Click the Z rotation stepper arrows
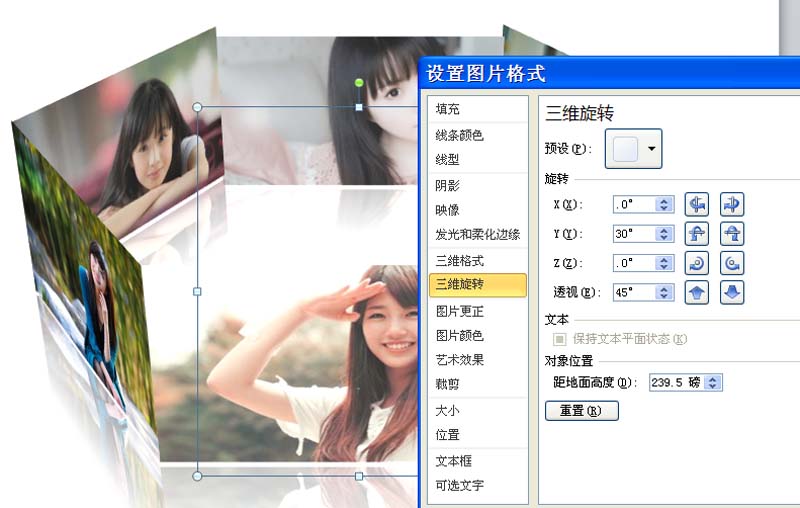Viewport: 800px width, 508px height. tap(664, 263)
